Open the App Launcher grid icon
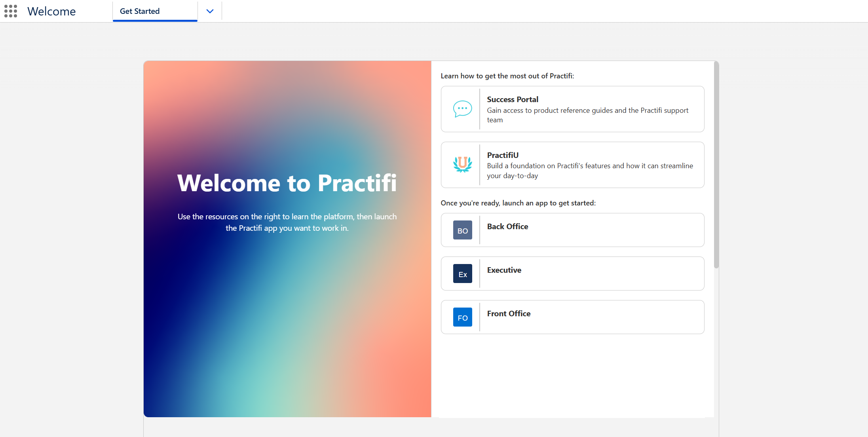Viewport: 868px width, 437px height. 11,11
